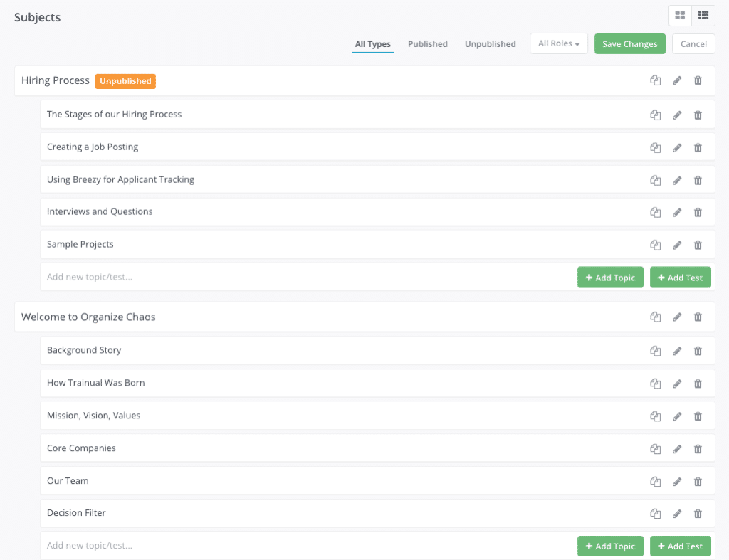Delete the Sample Projects topic
The height and width of the screenshot is (560, 729).
pos(698,244)
